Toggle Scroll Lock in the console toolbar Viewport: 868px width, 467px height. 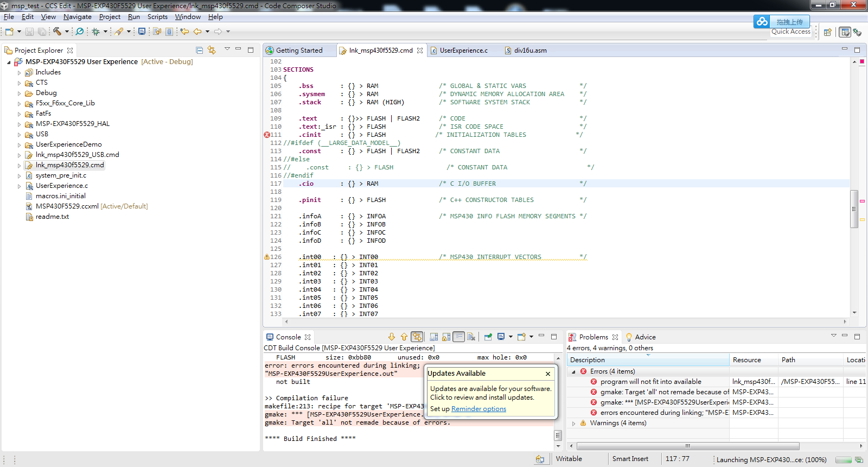[446, 337]
